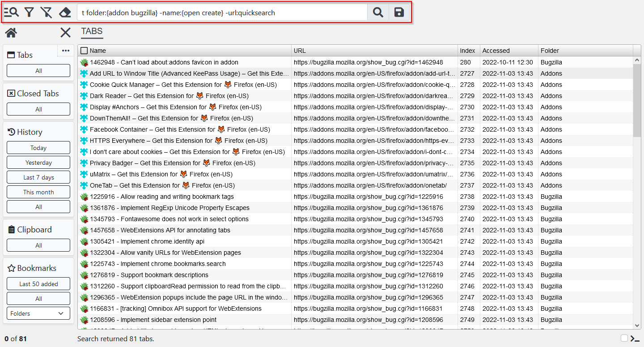Select row 'Add URL to Window Title'
Image resolution: width=644 pixels, height=347 pixels.
tap(356, 73)
